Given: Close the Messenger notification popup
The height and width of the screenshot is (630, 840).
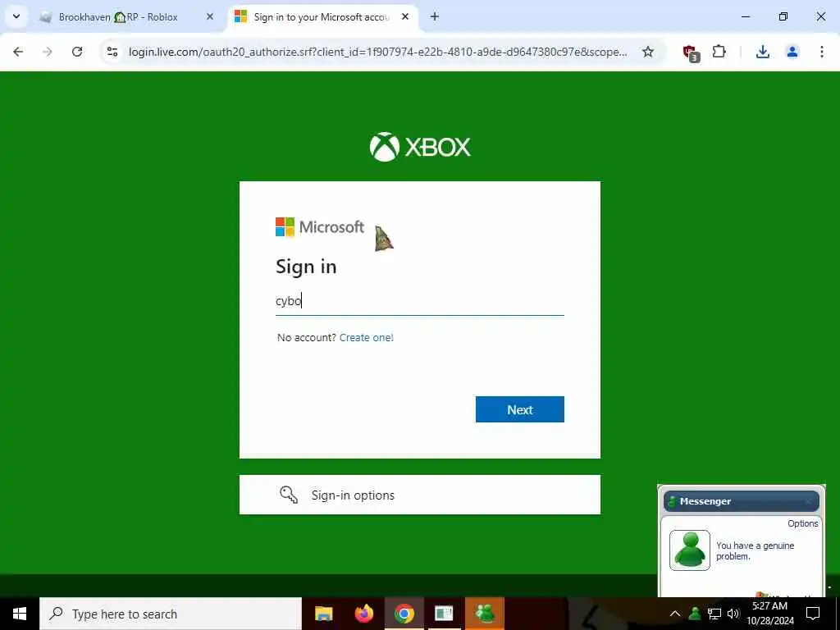Looking at the screenshot, I should [x=808, y=501].
